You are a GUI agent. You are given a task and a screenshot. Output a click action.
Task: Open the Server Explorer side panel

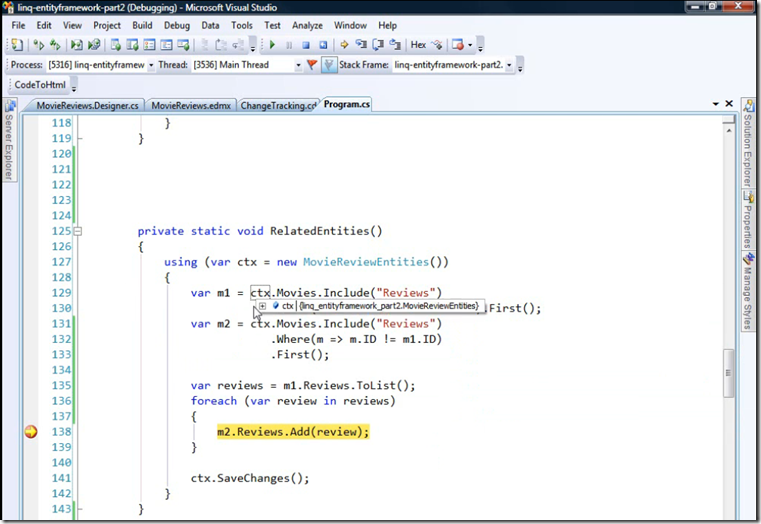(x=9, y=141)
